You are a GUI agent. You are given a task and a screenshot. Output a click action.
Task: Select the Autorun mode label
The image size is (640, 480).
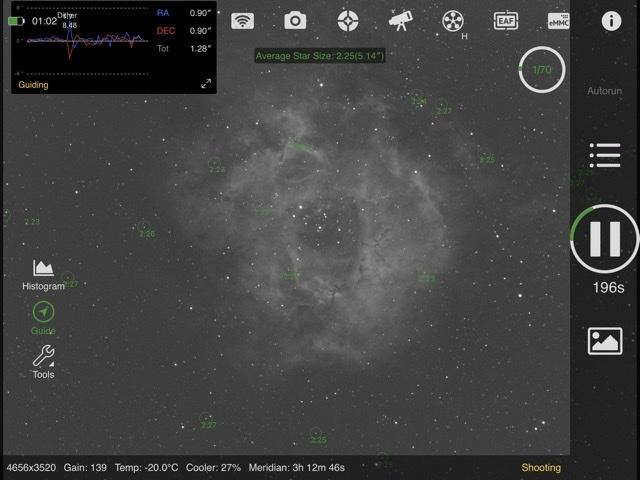604,91
